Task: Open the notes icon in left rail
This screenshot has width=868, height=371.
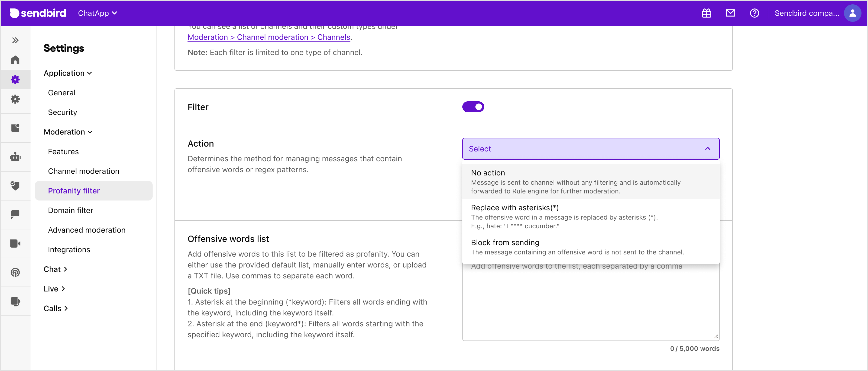Action: 15,128
